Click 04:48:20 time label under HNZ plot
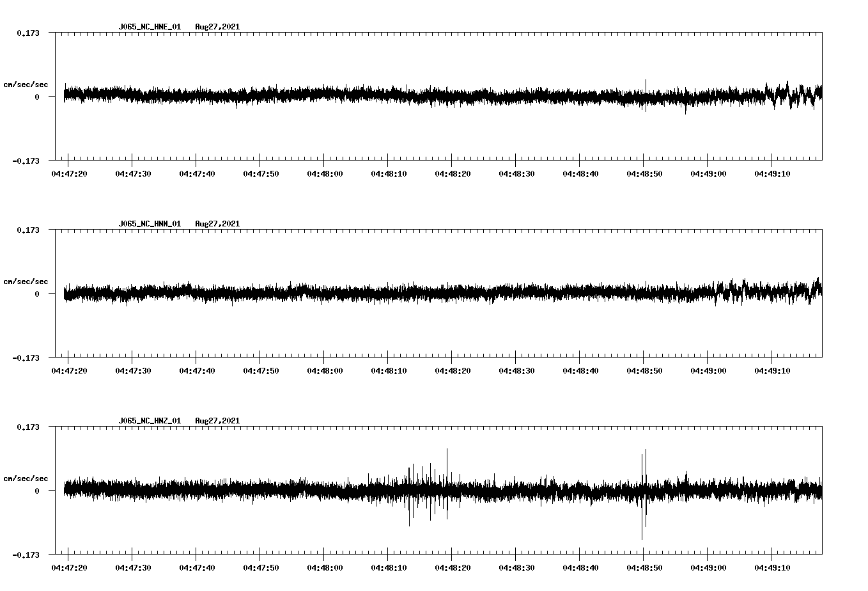This screenshot has width=868, height=591. [x=453, y=567]
